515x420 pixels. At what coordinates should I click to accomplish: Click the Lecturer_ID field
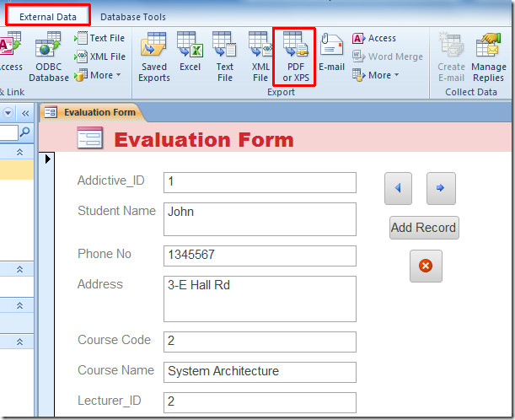tap(260, 402)
